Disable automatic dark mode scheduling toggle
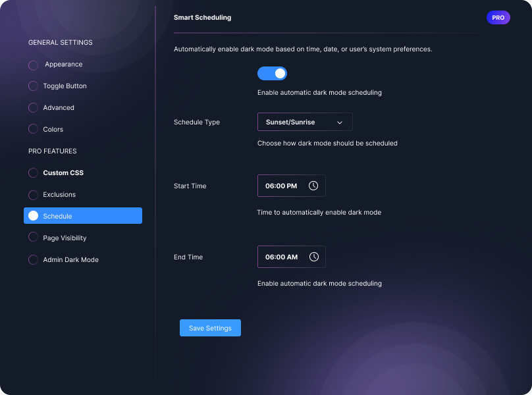Screen dimensions: 532x395 pyautogui.click(x=272, y=73)
